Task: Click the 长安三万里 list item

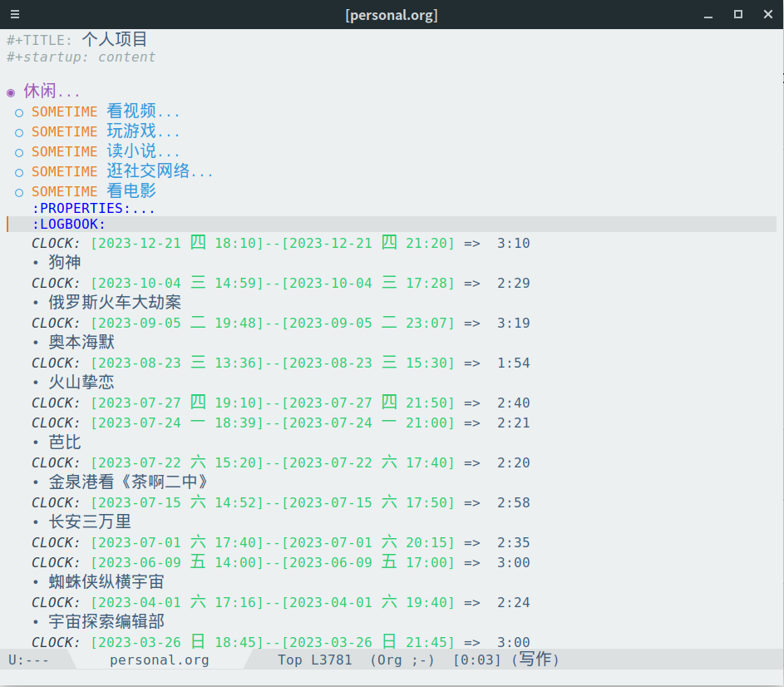Action: (x=90, y=522)
